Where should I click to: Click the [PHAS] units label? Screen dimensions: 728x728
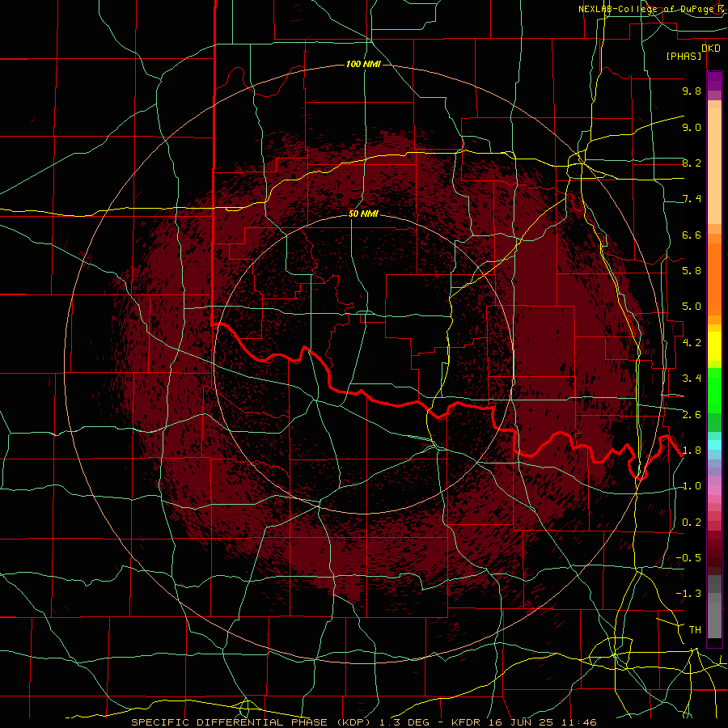click(684, 56)
